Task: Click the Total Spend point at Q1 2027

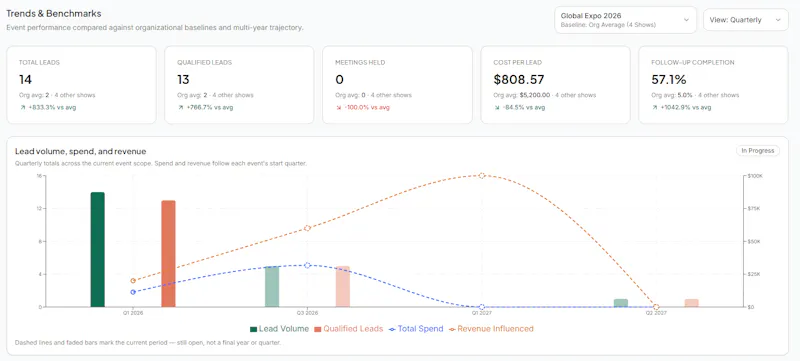Action: tap(482, 307)
